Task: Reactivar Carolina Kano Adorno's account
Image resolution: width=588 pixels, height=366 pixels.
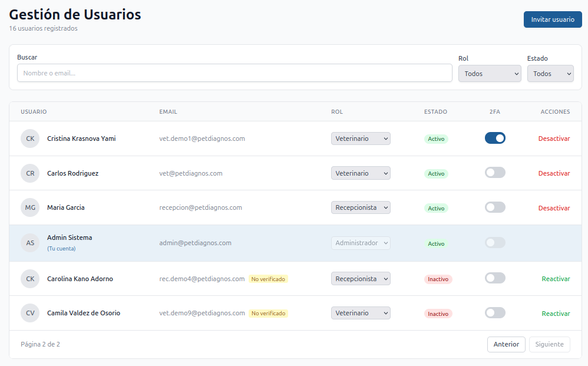Action: (556, 279)
